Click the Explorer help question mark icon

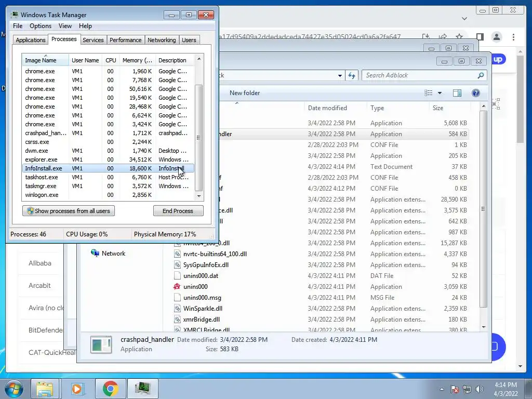[476, 93]
